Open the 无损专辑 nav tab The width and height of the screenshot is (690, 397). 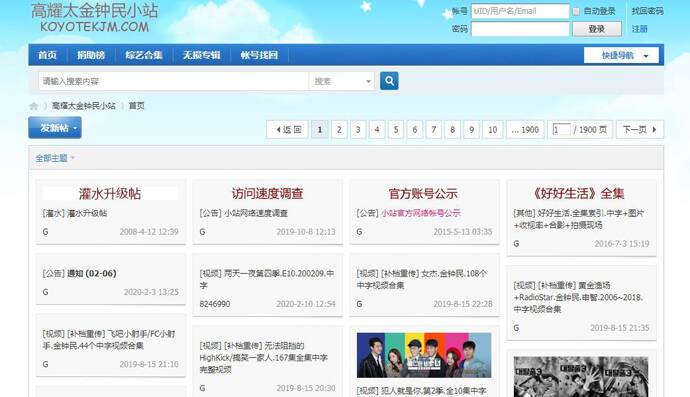click(x=202, y=55)
